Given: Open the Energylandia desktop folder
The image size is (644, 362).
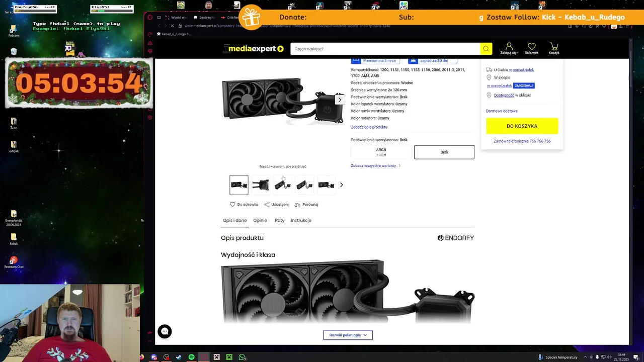Looking at the screenshot, I should [x=14, y=218].
